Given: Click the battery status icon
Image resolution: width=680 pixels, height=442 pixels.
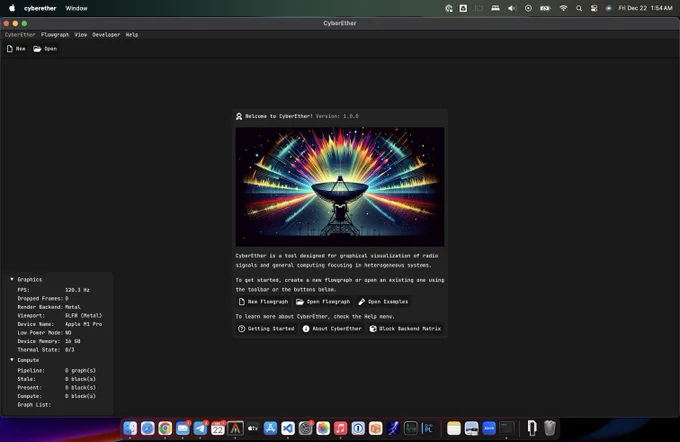Looking at the screenshot, I should (545, 8).
